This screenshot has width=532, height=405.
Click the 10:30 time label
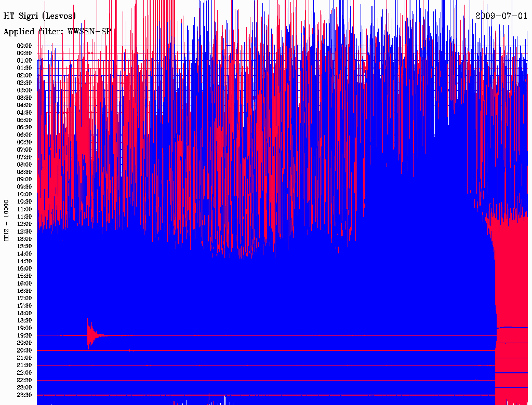(x=24, y=202)
